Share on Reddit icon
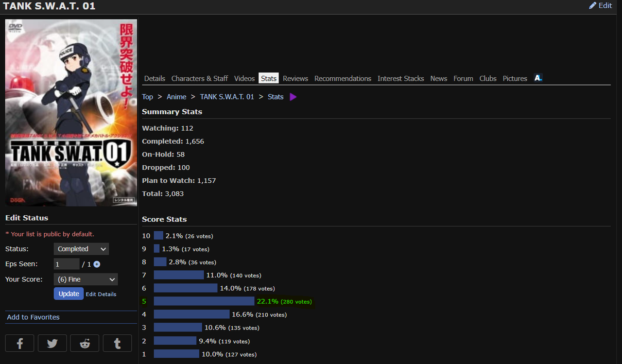The width and height of the screenshot is (622, 364). tap(85, 343)
